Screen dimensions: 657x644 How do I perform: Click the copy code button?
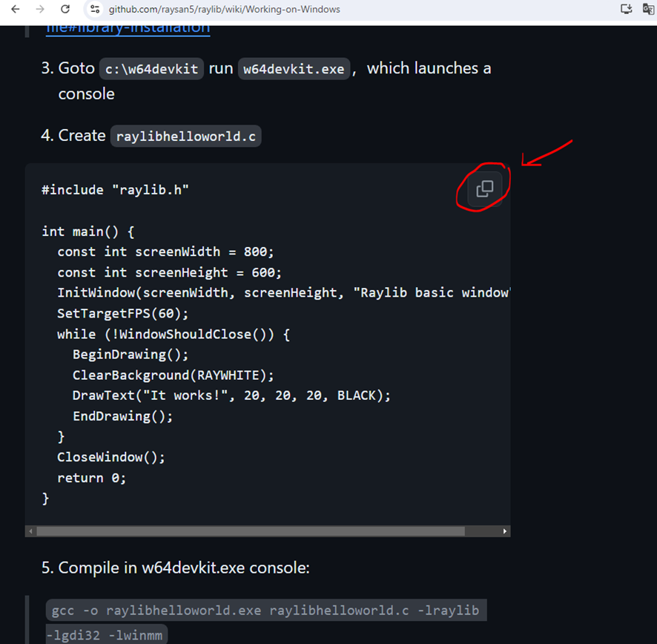pos(484,188)
